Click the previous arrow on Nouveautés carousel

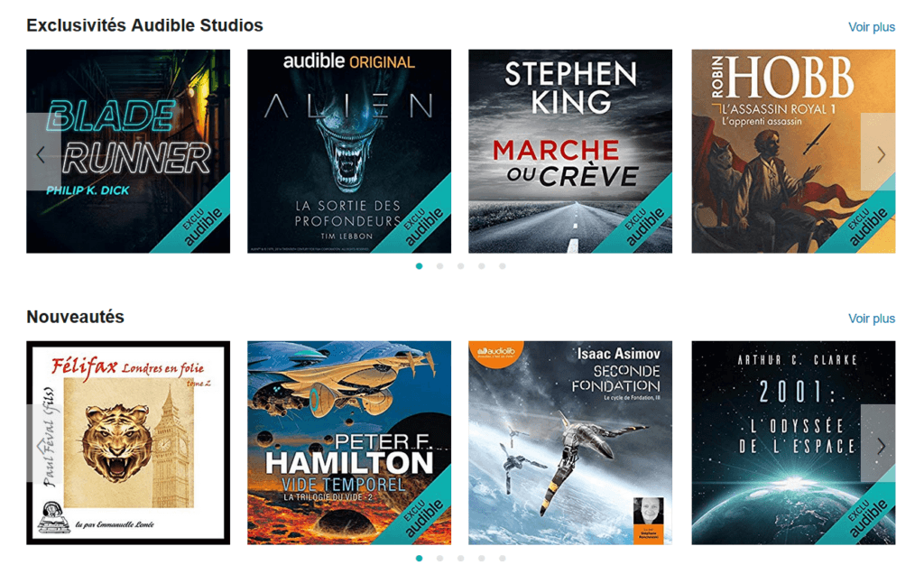43,444
